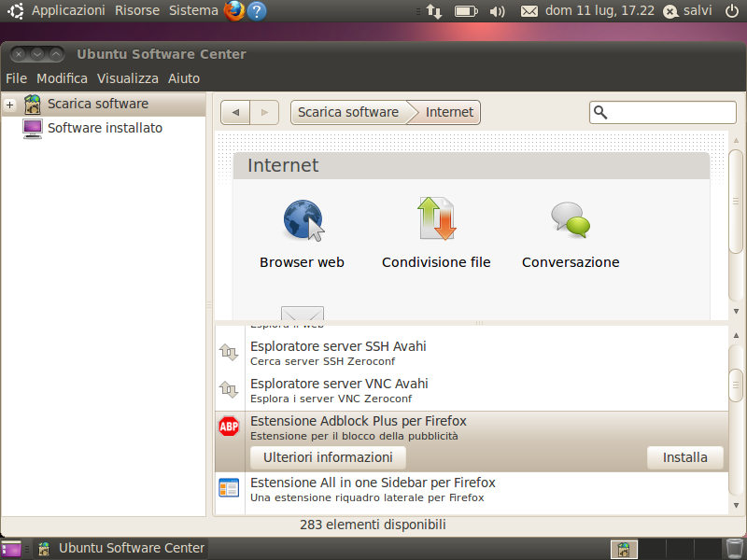
Task: Open the date and time clock
Action: point(599,10)
